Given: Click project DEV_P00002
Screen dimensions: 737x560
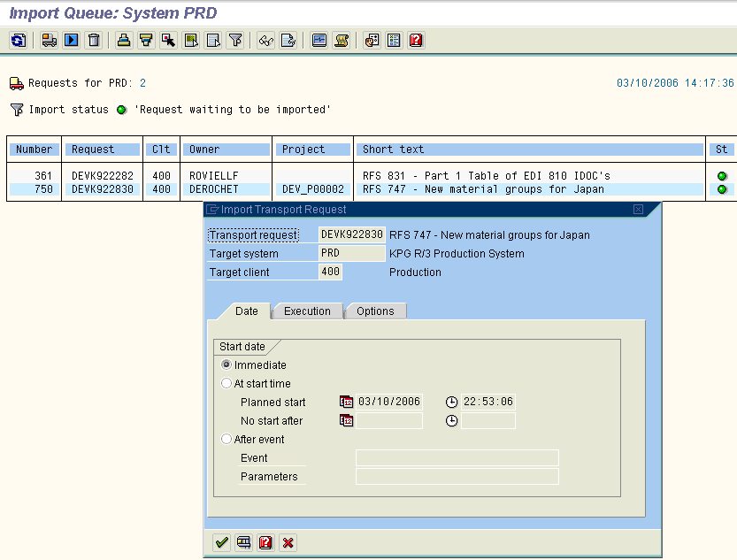Looking at the screenshot, I should coord(313,189).
